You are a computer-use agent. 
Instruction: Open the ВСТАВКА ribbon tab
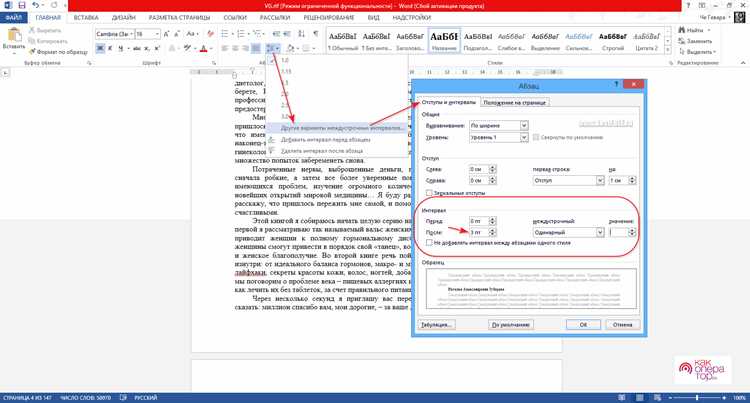pyautogui.click(x=86, y=17)
